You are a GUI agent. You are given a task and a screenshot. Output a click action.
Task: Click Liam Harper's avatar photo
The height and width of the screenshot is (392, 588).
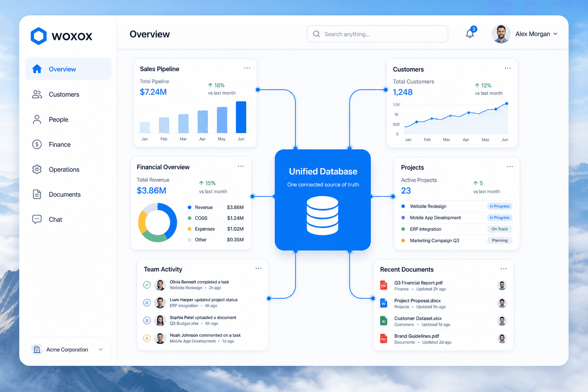pos(160,302)
